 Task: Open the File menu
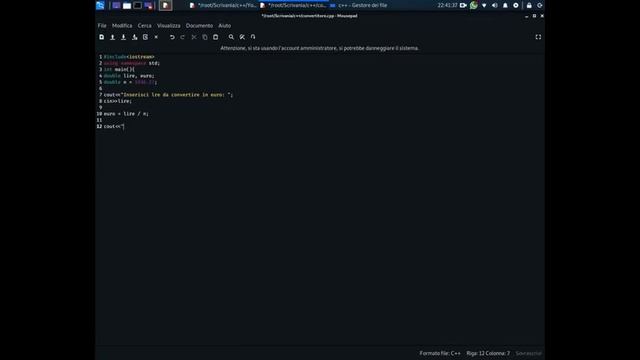tap(102, 26)
